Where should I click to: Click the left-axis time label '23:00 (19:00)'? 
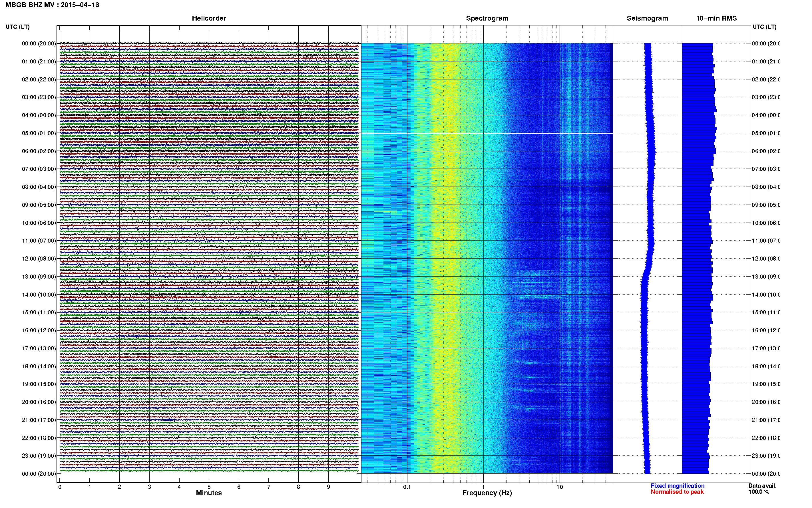pos(39,456)
